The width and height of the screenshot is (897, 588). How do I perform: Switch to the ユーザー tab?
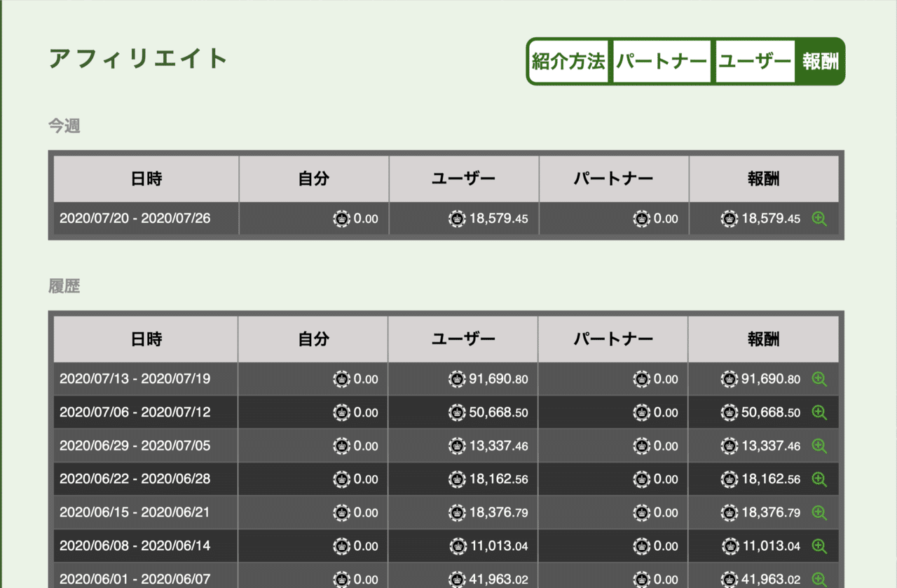755,62
